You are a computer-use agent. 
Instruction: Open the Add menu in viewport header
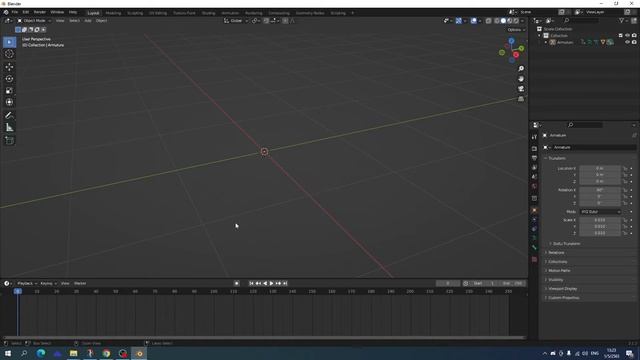pyautogui.click(x=88, y=21)
